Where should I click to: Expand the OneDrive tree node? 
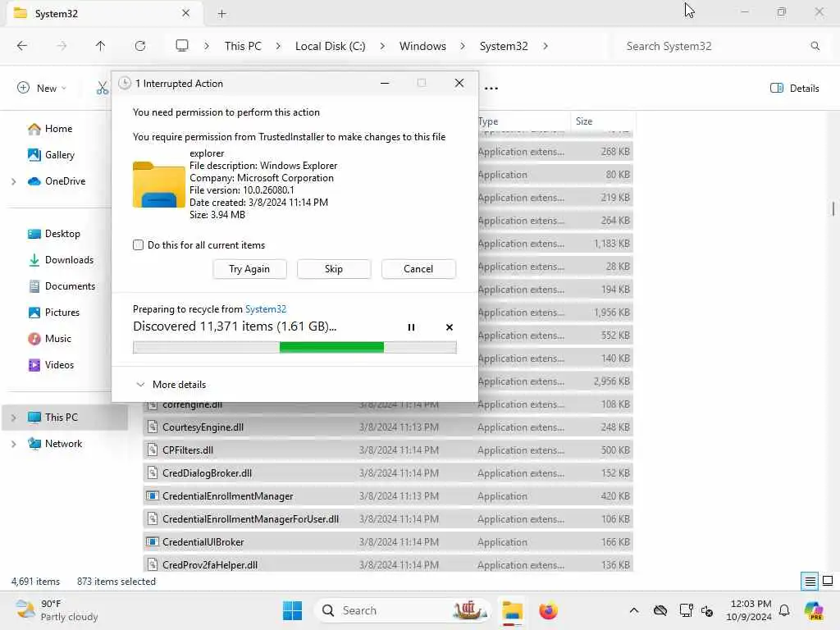13,181
